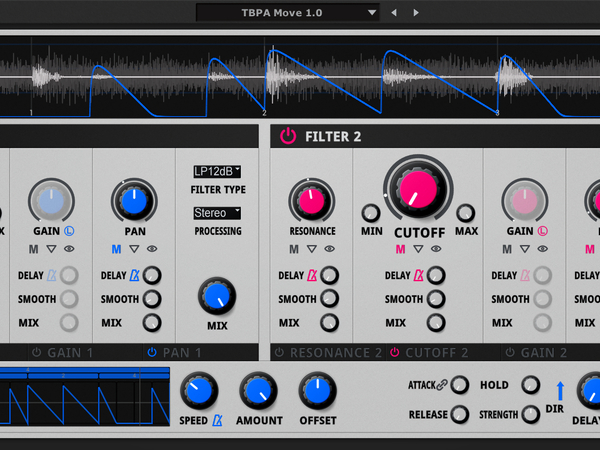Screen dimensions: 600x450
Task: Toggle the eye icon under Cutoff
Action: (x=436, y=249)
